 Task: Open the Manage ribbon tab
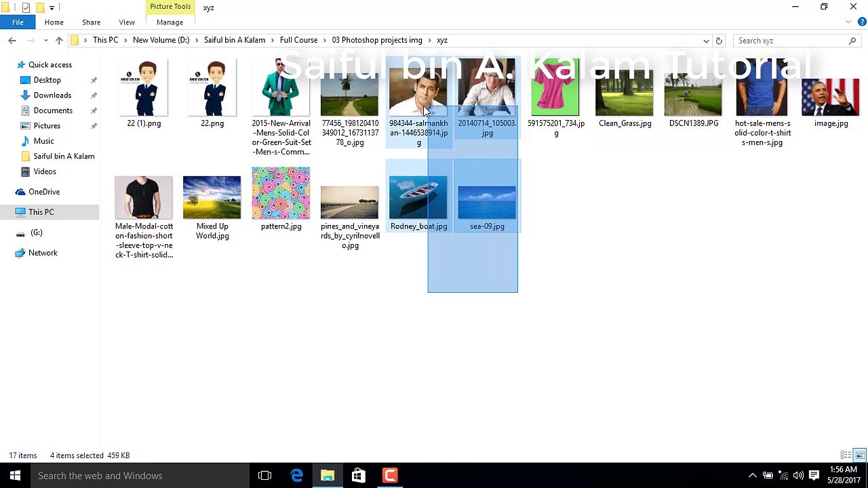coord(170,22)
